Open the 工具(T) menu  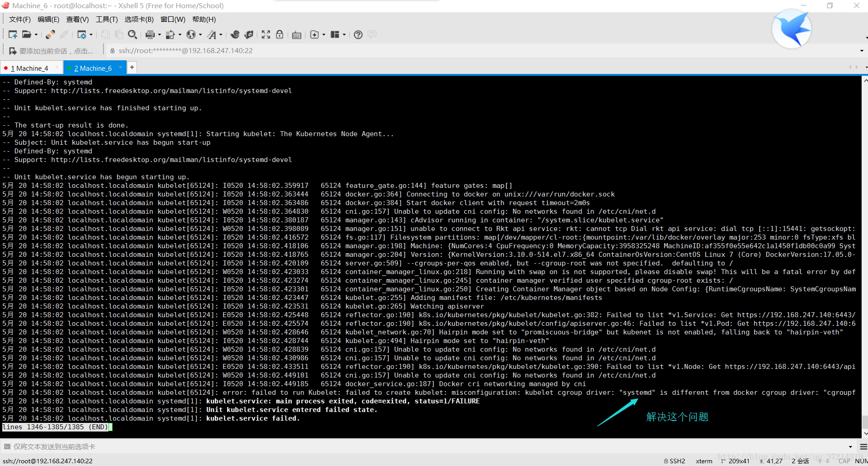pyautogui.click(x=107, y=20)
